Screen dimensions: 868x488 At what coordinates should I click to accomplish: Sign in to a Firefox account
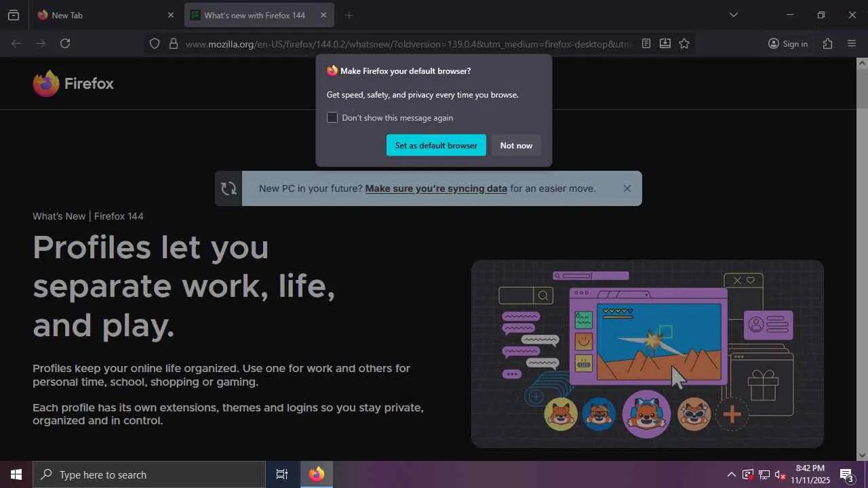[x=788, y=43]
